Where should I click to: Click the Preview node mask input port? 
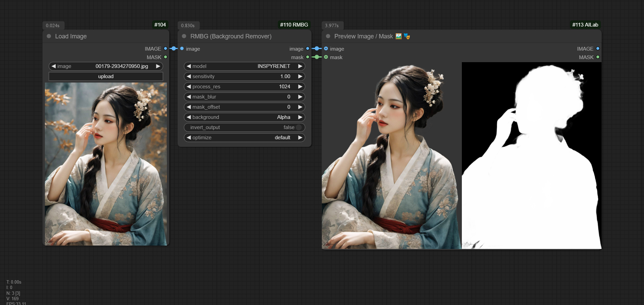(x=326, y=57)
